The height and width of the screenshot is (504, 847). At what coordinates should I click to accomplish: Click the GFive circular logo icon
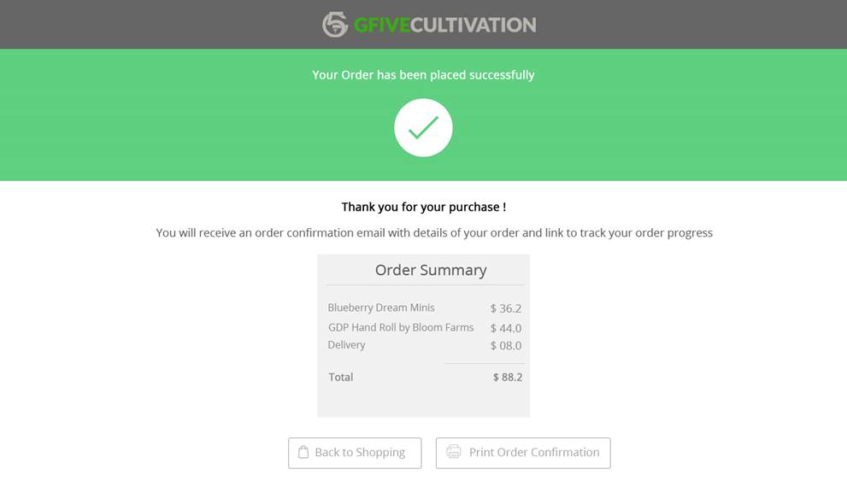click(335, 24)
